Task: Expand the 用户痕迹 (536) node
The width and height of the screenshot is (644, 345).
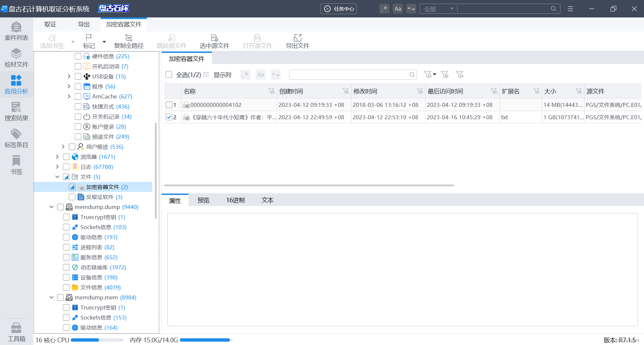Action: tap(63, 147)
